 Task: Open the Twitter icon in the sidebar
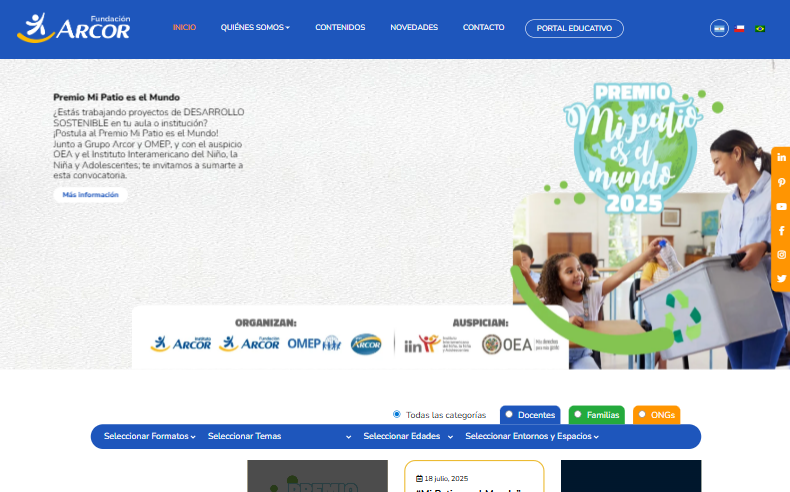point(781,278)
